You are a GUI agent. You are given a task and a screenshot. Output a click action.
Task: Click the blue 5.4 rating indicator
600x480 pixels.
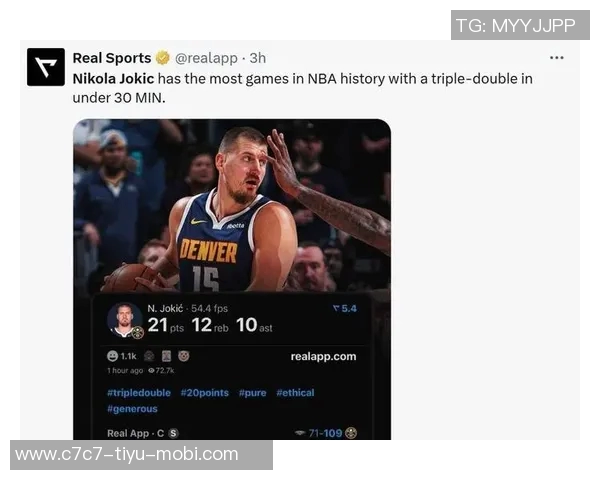pyautogui.click(x=345, y=309)
